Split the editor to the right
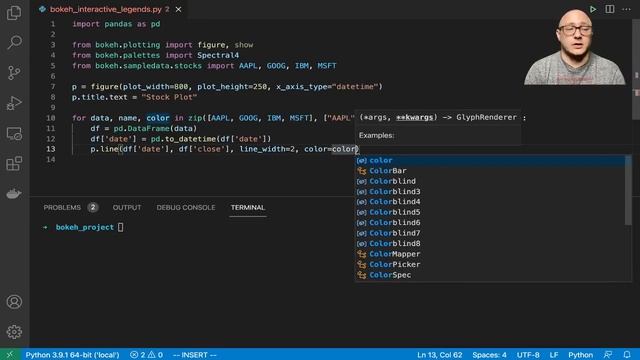The height and width of the screenshot is (360, 640). 609,9
